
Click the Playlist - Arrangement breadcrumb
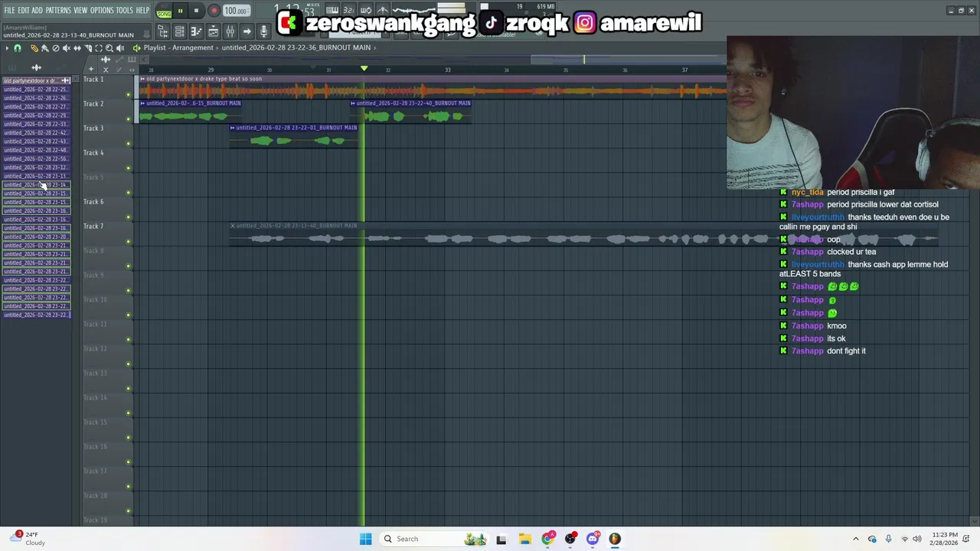[178, 47]
